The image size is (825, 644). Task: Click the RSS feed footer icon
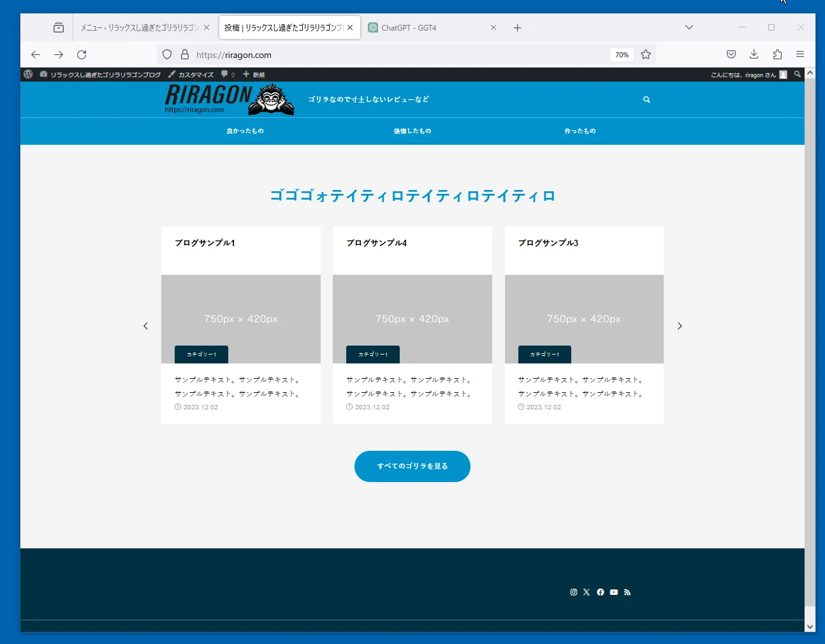click(x=627, y=592)
